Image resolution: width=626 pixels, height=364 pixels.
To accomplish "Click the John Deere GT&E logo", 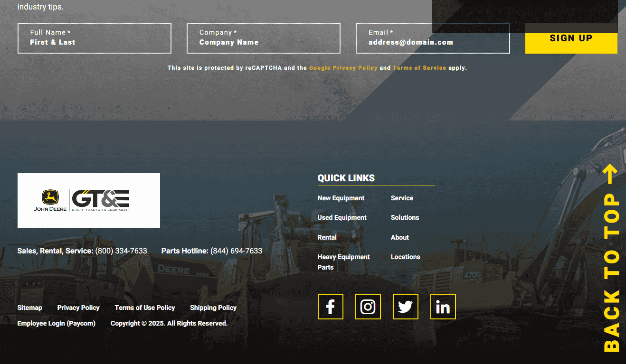I will click(x=89, y=200).
